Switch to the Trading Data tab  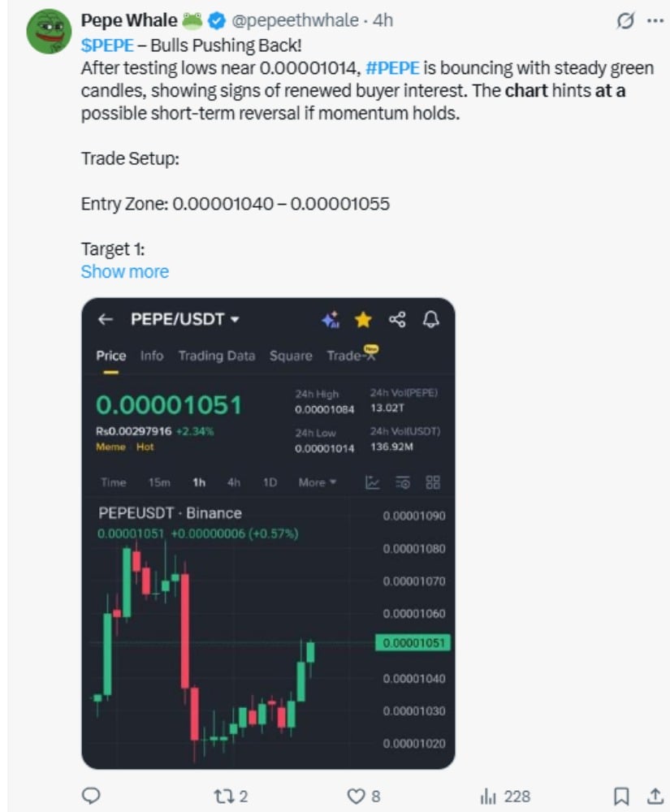click(216, 356)
